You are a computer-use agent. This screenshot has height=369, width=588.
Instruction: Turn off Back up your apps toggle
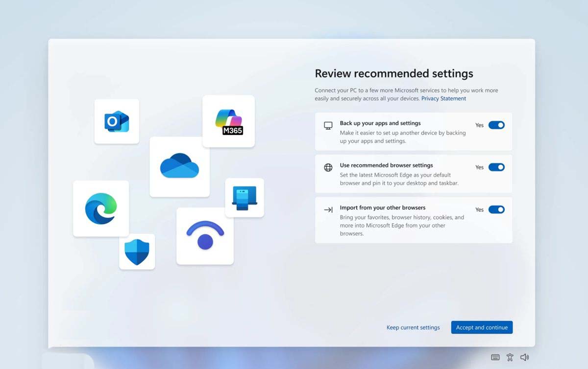tap(496, 125)
